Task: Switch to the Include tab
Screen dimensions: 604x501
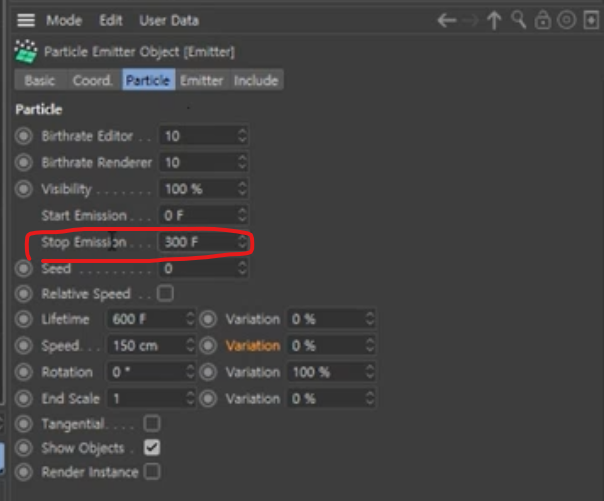Action: point(256,80)
